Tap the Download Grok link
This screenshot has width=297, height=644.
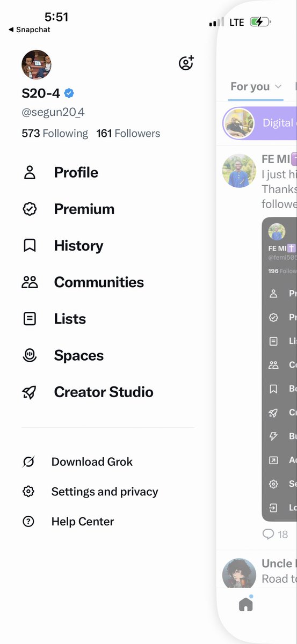click(x=92, y=462)
